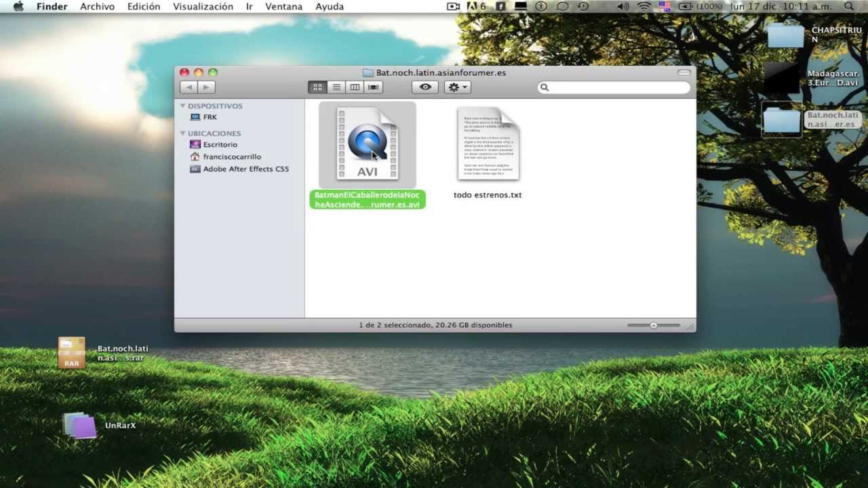
Task: Open the Ayuda menu
Action: 330,7
